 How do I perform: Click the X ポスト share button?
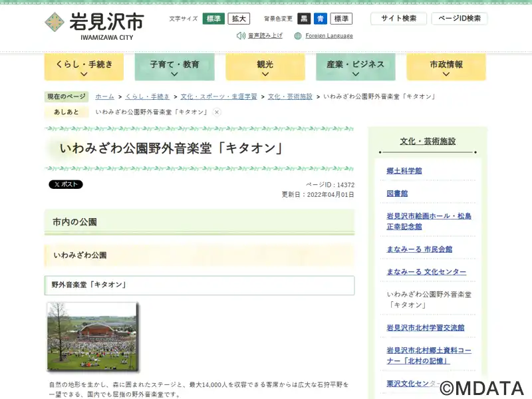point(66,185)
